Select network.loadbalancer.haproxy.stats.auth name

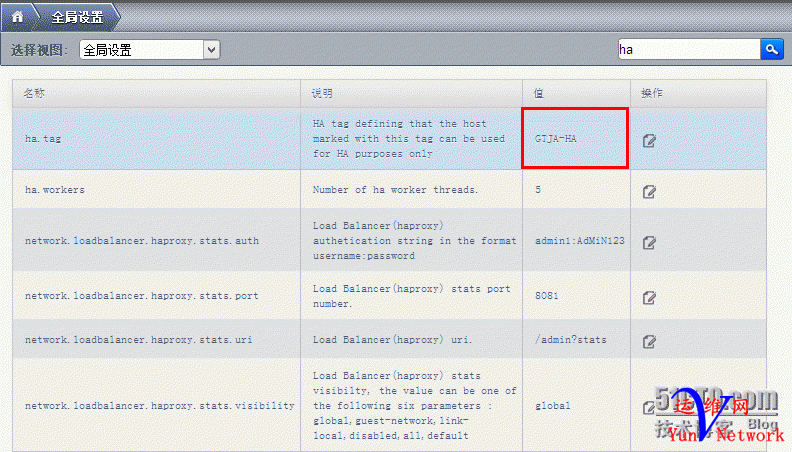pos(142,241)
